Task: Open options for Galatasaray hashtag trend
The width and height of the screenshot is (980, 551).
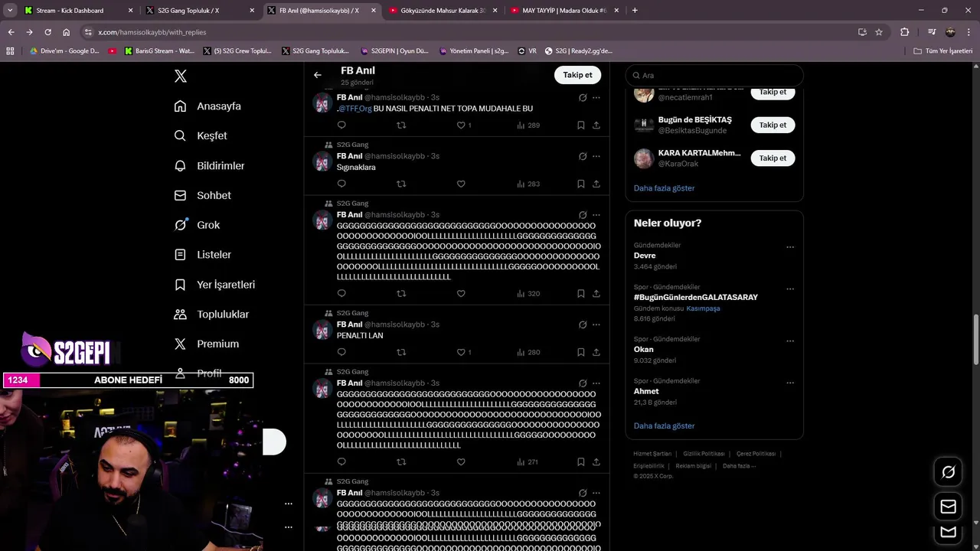Action: click(x=790, y=289)
